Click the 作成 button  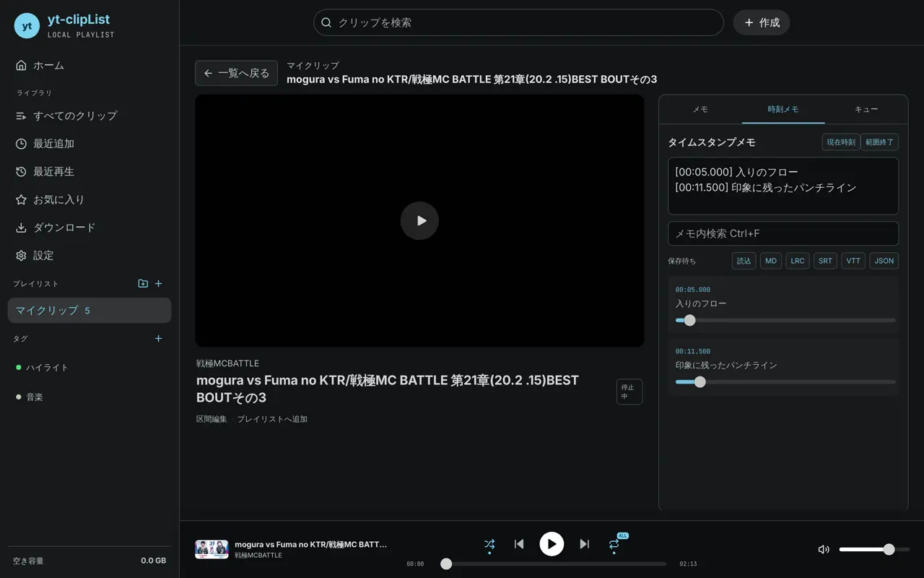[x=762, y=22]
